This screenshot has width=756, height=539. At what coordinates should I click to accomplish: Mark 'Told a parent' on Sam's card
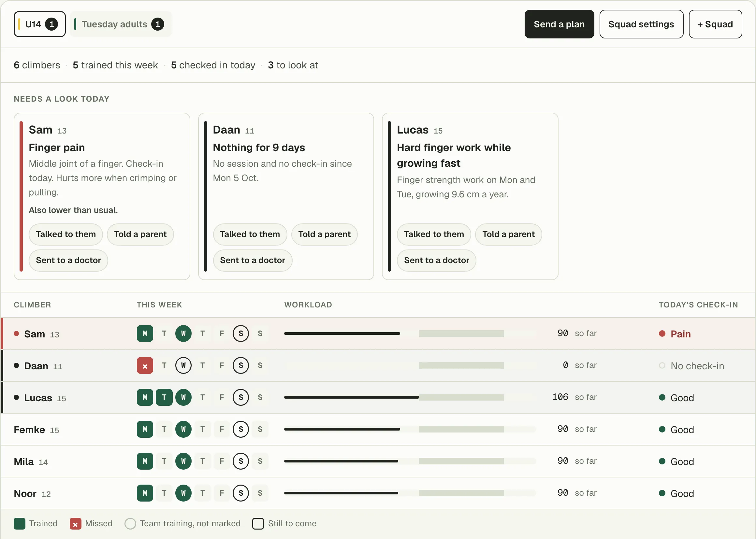click(140, 234)
